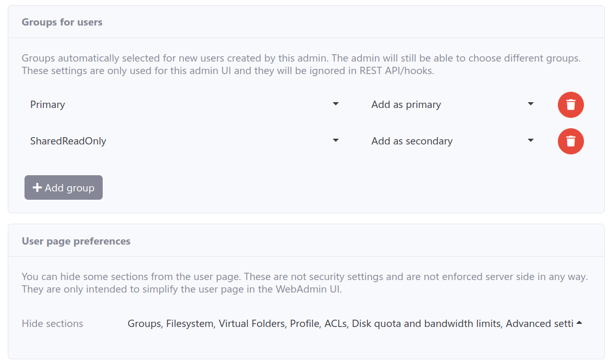
Task: Expand the Add as primary dropdown
Action: [x=454, y=104]
